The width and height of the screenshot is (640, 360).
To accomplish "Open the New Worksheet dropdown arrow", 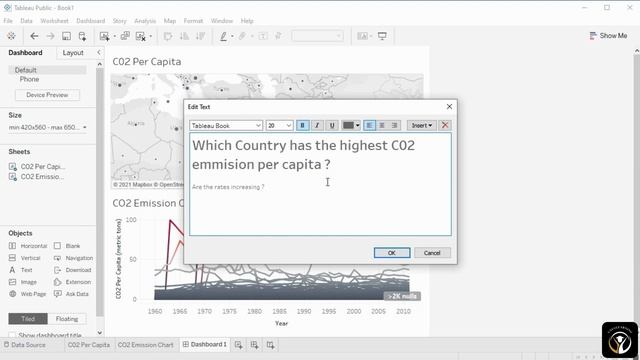I will click(114, 36).
